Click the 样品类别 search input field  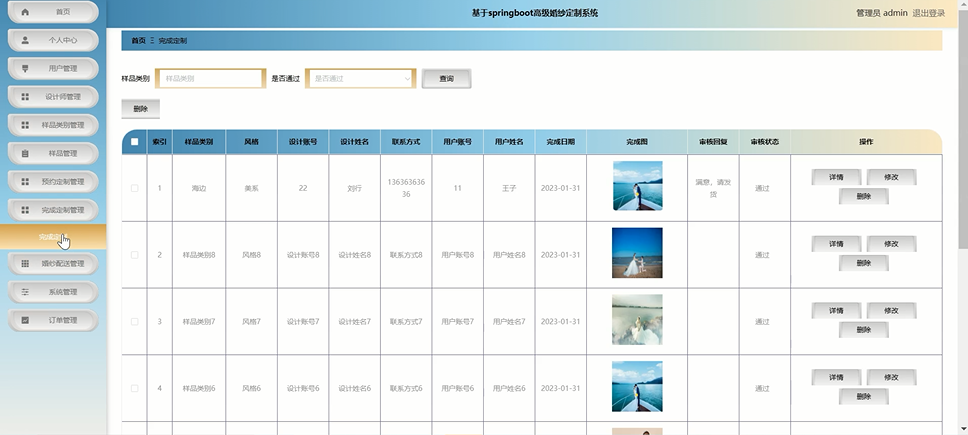[x=211, y=78]
